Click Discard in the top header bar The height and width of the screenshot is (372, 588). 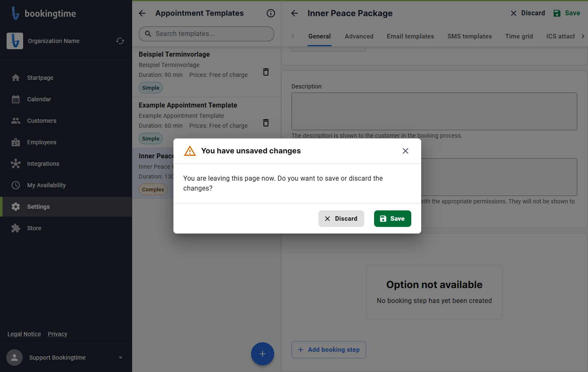(527, 13)
